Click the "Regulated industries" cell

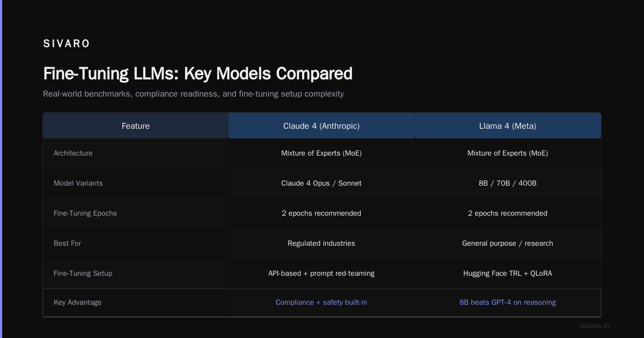321,244
